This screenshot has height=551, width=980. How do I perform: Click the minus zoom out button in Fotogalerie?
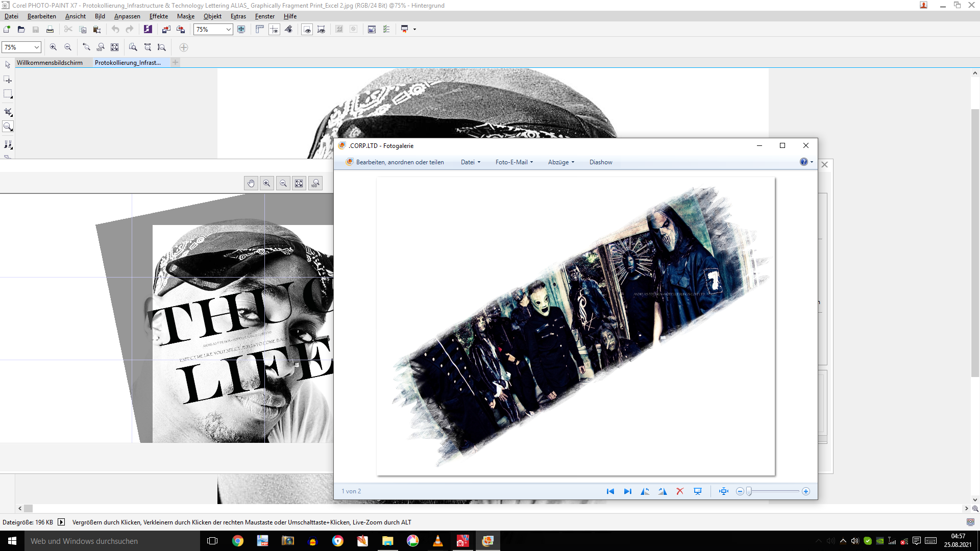click(x=740, y=491)
